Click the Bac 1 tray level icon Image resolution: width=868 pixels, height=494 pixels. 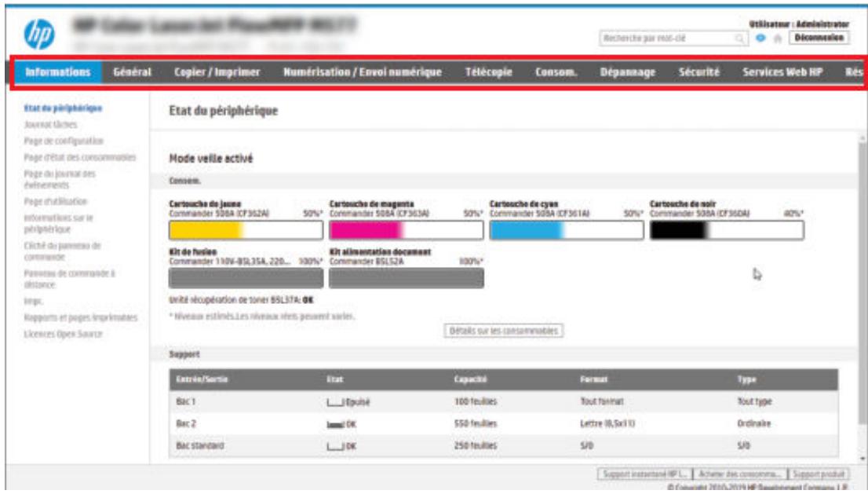[335, 402]
